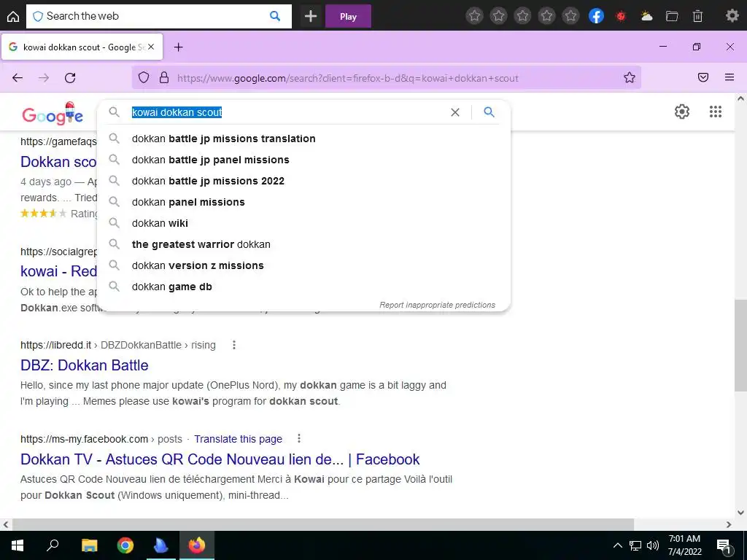Click the site security padlock icon
Image resolution: width=747 pixels, height=560 pixels.
click(164, 77)
